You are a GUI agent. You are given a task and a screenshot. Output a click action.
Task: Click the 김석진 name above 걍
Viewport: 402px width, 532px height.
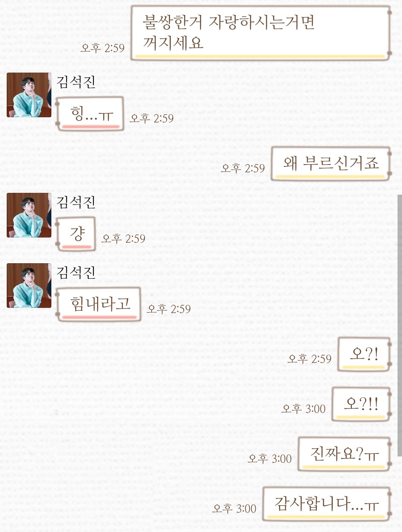coord(76,202)
